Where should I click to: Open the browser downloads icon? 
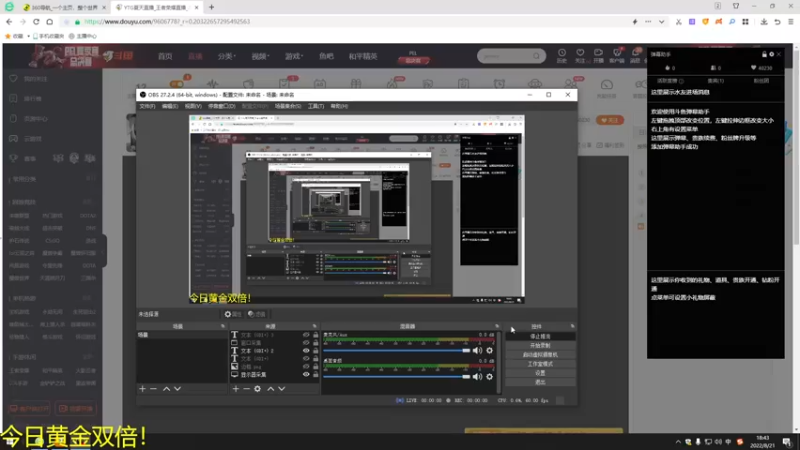[x=764, y=22]
